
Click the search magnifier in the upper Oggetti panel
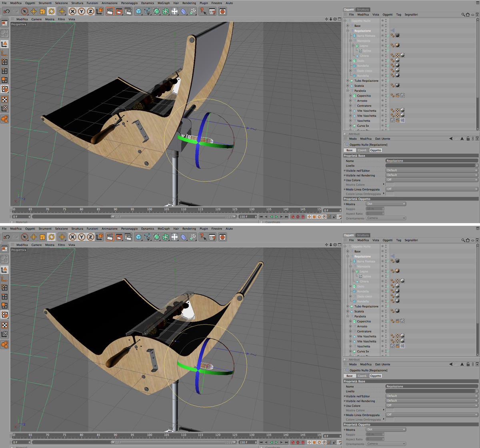[463, 14]
